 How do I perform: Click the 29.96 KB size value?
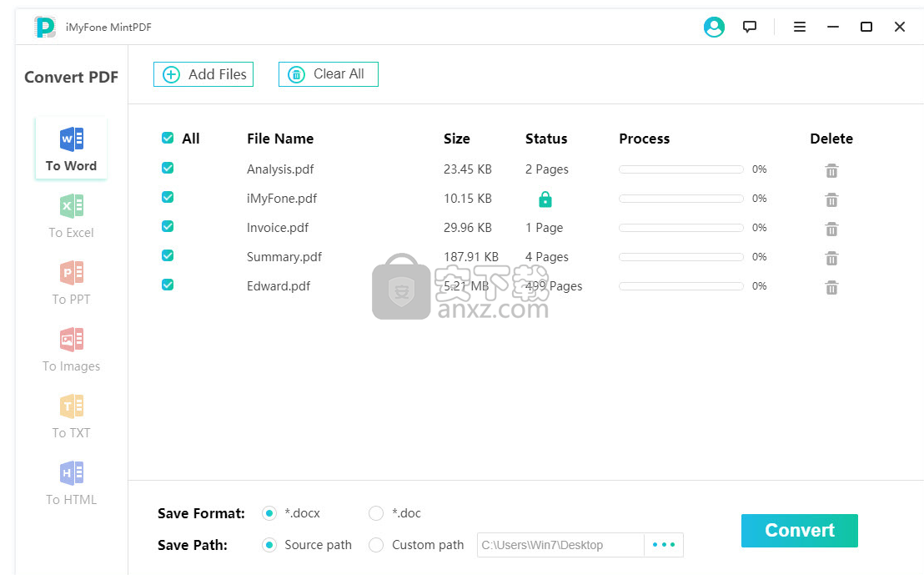click(x=467, y=228)
